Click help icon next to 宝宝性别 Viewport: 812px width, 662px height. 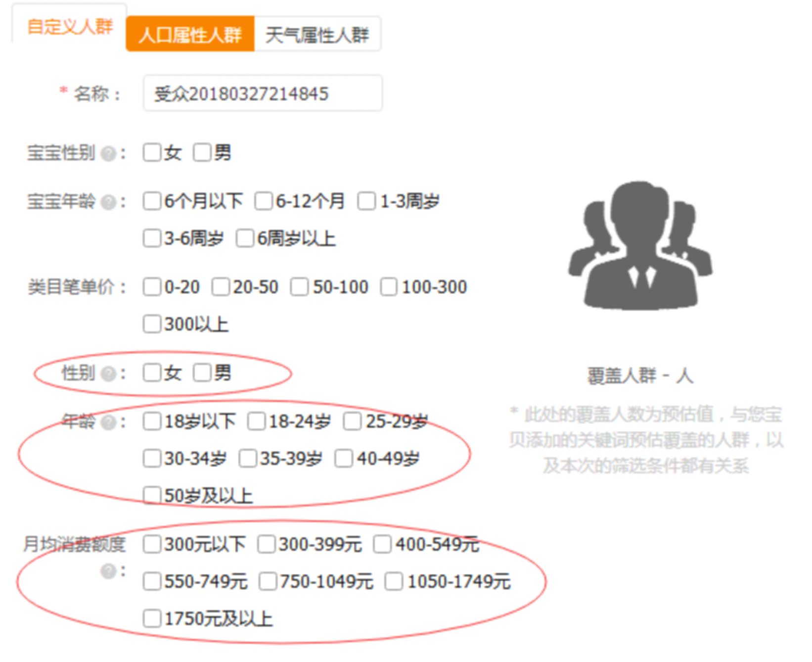(108, 153)
